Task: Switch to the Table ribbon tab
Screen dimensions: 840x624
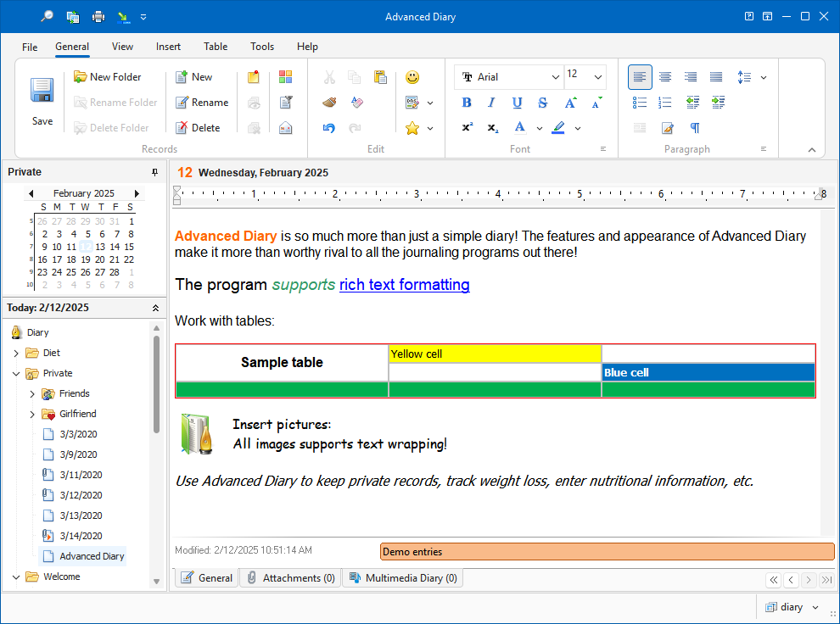Action: pos(216,47)
